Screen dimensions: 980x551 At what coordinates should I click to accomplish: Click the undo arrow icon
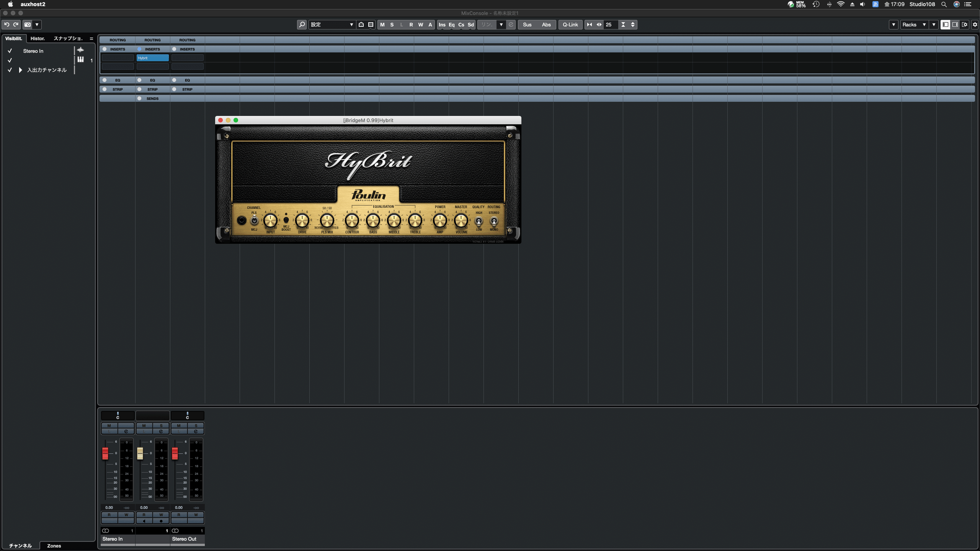pos(7,24)
